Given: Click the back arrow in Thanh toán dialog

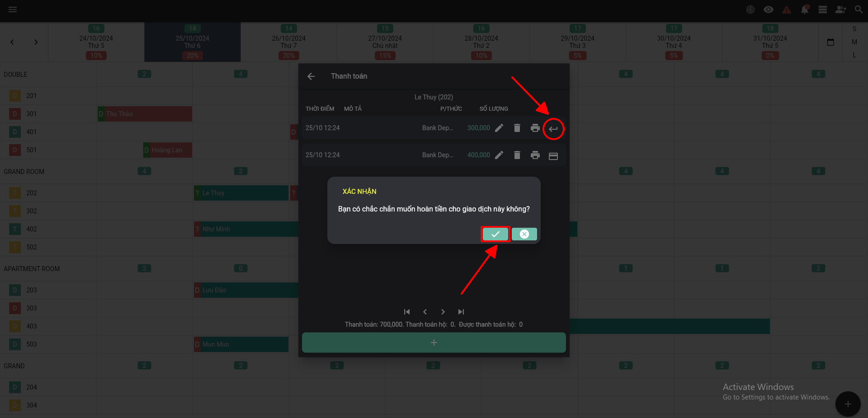Looking at the screenshot, I should (311, 76).
